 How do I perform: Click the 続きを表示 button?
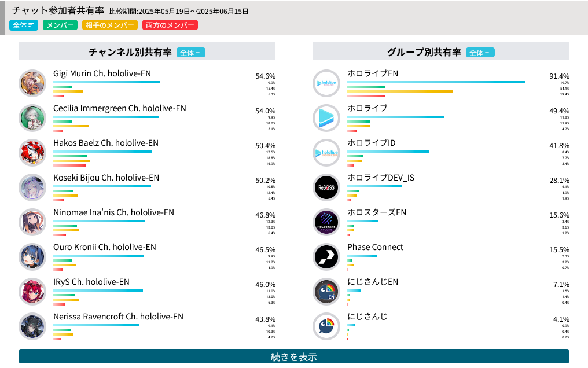294,356
